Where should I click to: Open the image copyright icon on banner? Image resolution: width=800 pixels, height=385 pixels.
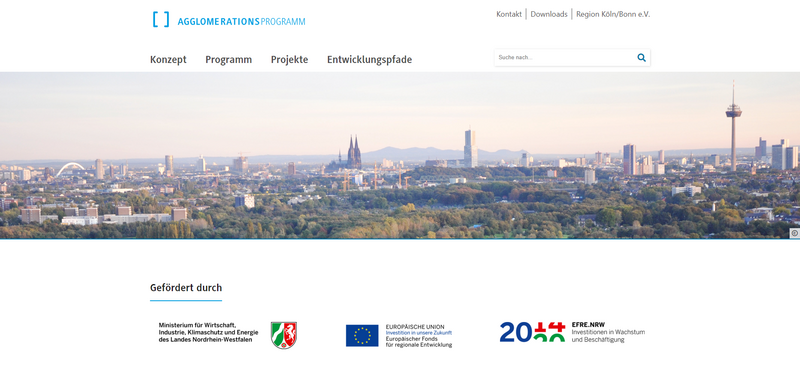pyautogui.click(x=795, y=233)
